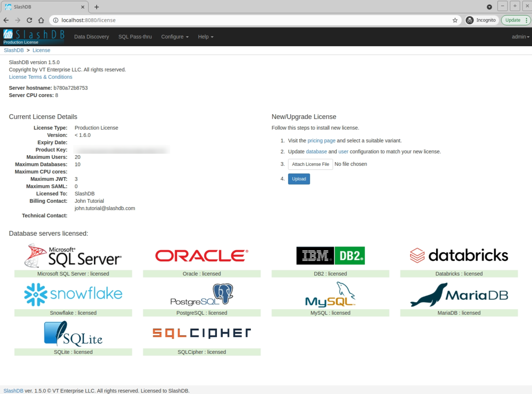Click the MariaDB seal logo
This screenshot has width=532, height=394.
click(459, 294)
